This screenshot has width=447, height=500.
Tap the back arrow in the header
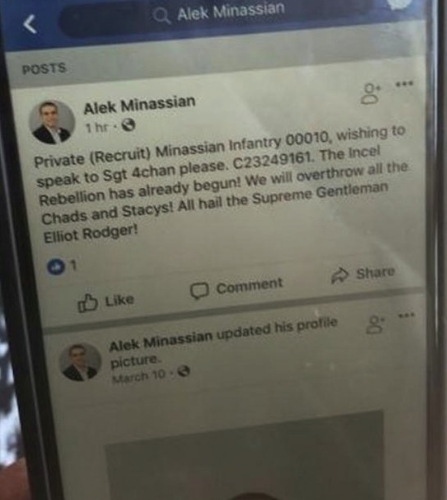[30, 24]
